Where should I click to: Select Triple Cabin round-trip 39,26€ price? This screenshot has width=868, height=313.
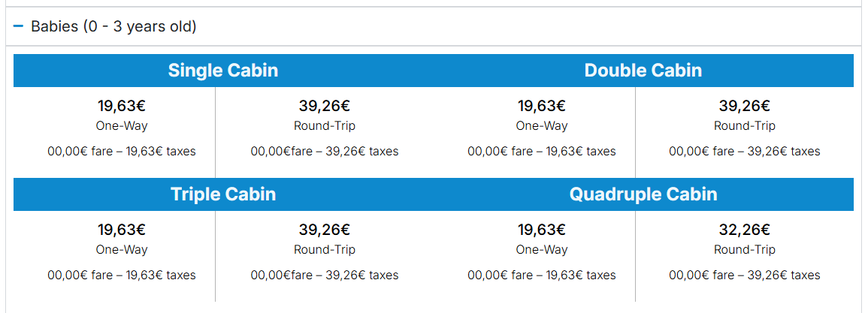click(325, 230)
